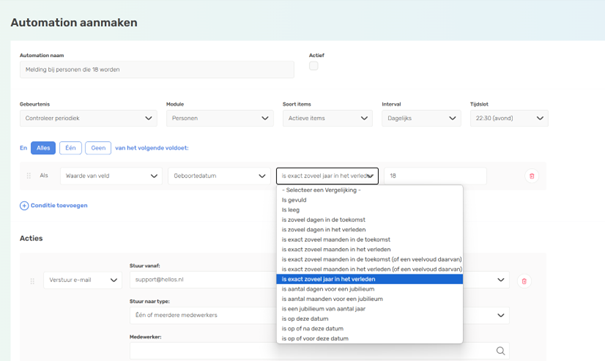The image size is (605, 361).
Task: Select the Één match option
Action: coord(71,148)
